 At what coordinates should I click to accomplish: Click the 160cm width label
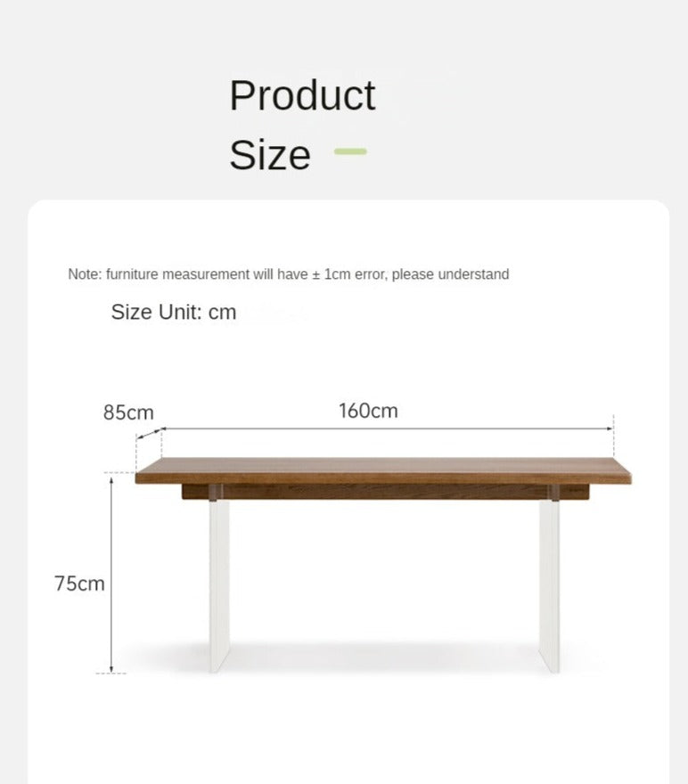[368, 411]
